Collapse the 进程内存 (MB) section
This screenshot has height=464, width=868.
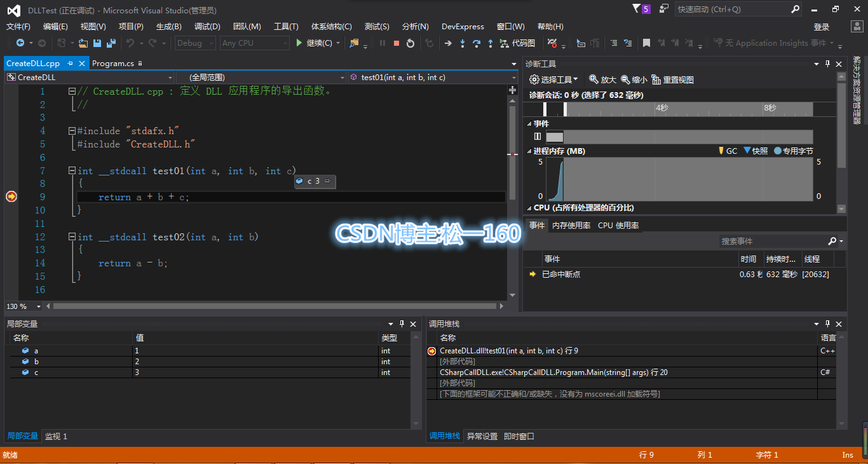529,151
